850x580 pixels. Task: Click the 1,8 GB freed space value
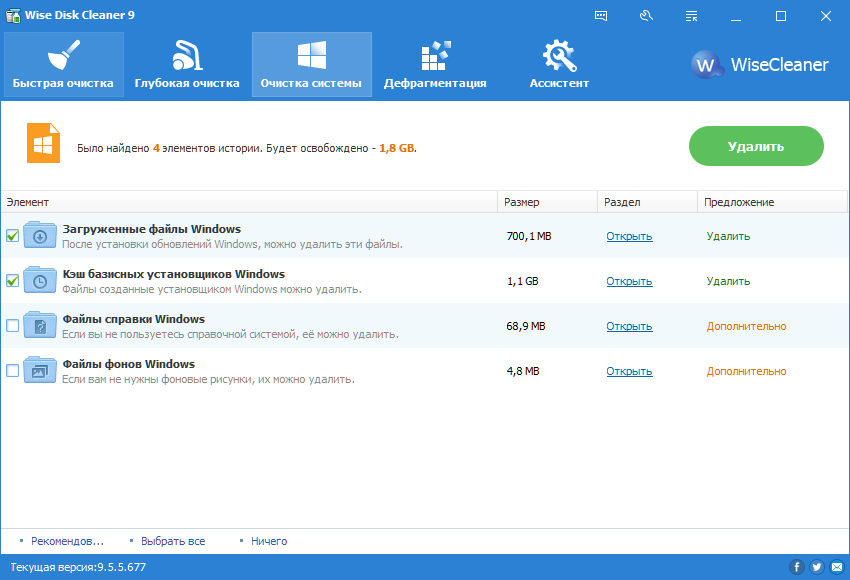[397, 148]
